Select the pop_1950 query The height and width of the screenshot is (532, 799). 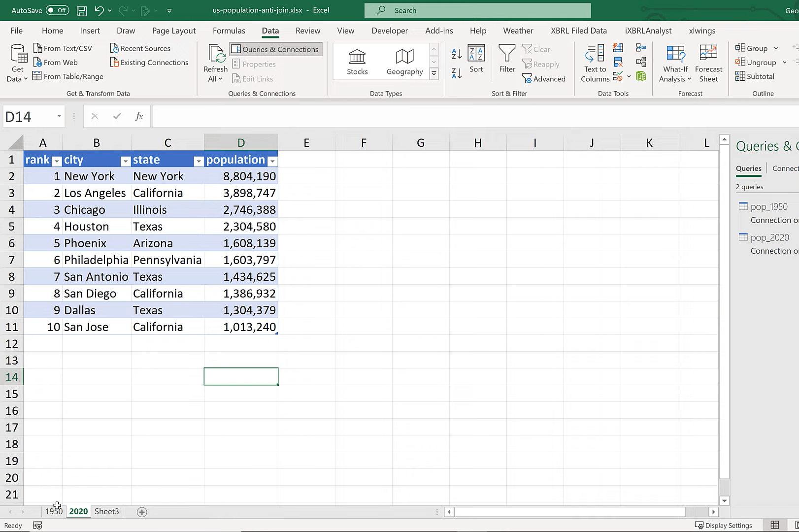click(x=768, y=207)
